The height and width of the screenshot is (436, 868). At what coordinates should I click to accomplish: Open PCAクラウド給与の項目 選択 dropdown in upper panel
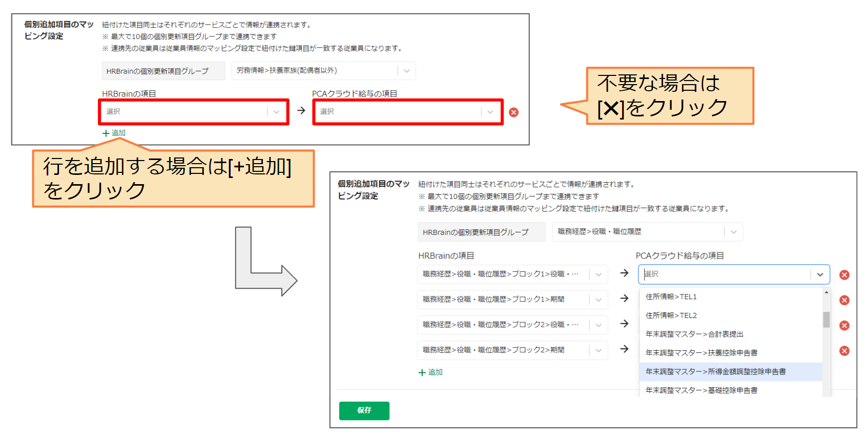(x=408, y=112)
